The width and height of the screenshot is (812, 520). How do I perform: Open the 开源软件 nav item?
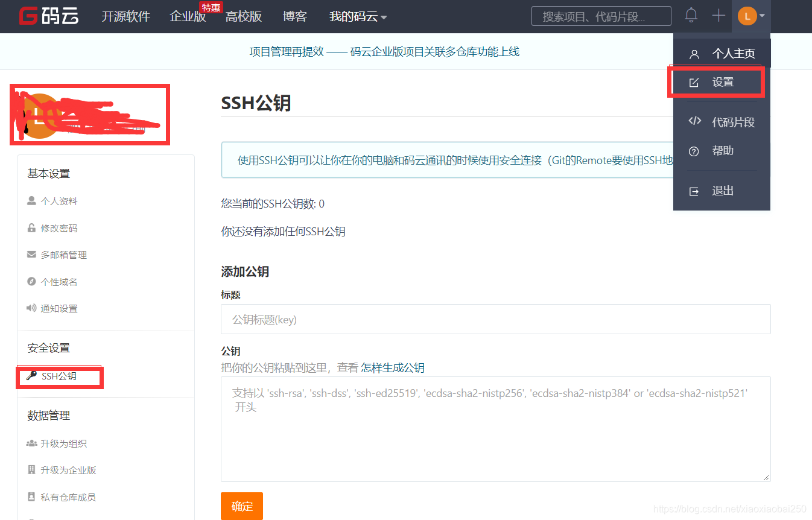pyautogui.click(x=125, y=16)
